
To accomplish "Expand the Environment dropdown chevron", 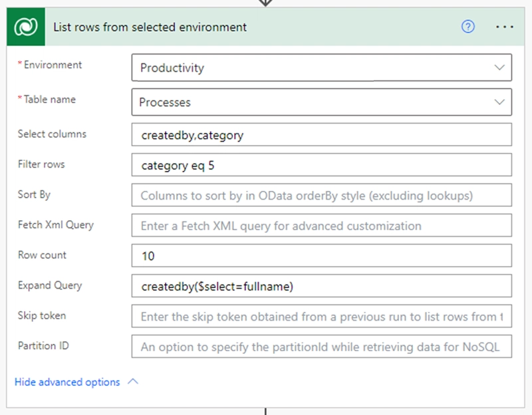I will [499, 68].
